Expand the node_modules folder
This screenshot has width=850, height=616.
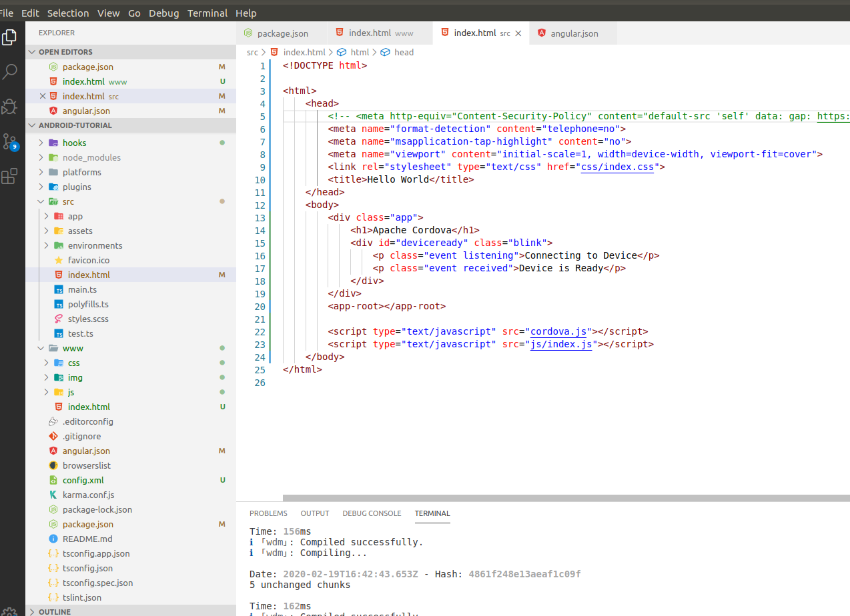click(x=41, y=157)
